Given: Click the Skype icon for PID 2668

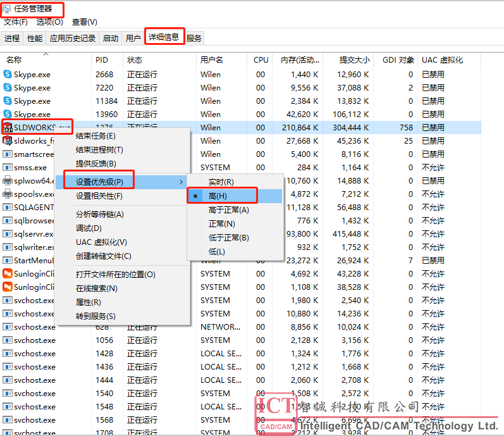Looking at the screenshot, I should click(8, 74).
